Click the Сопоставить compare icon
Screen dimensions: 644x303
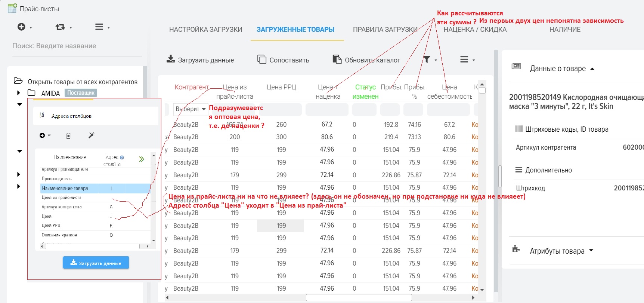[x=261, y=59]
